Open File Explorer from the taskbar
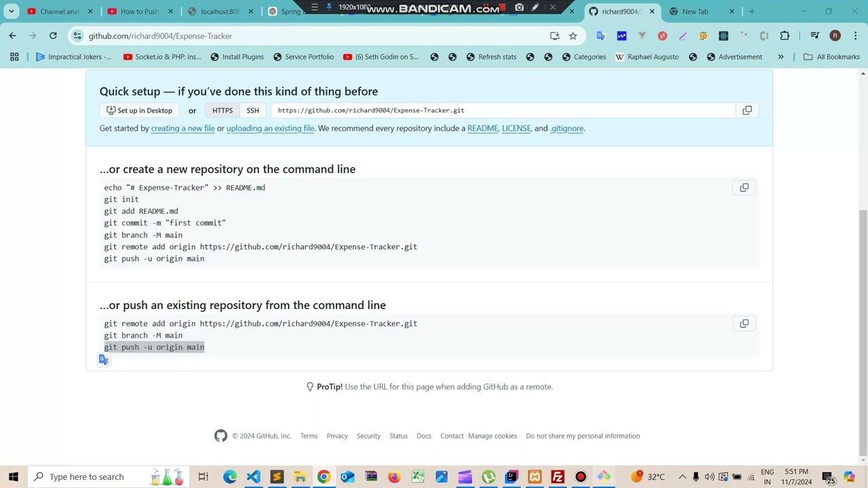 click(300, 476)
